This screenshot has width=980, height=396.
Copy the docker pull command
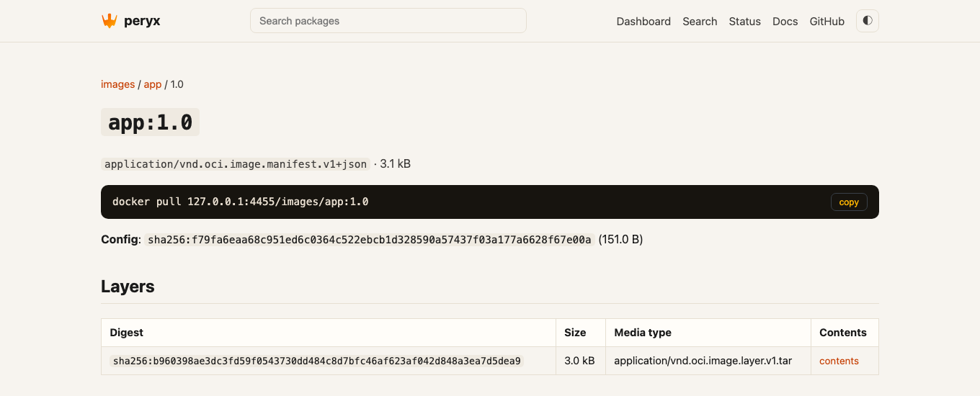pos(849,202)
